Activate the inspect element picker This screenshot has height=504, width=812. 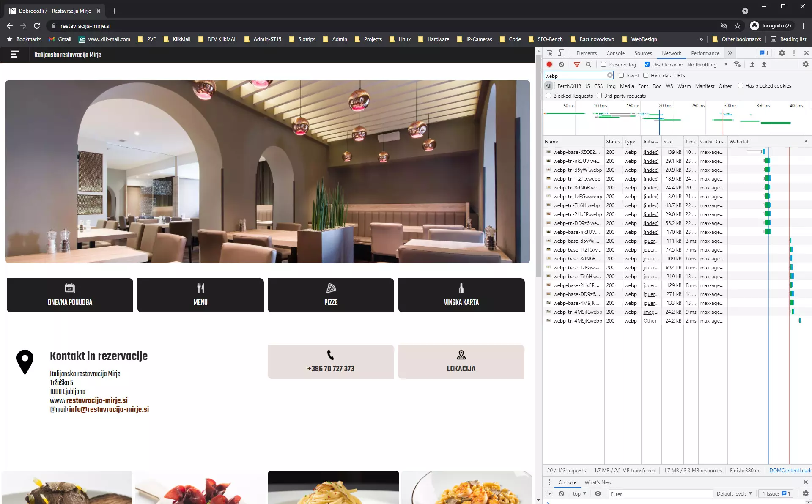[x=549, y=53]
